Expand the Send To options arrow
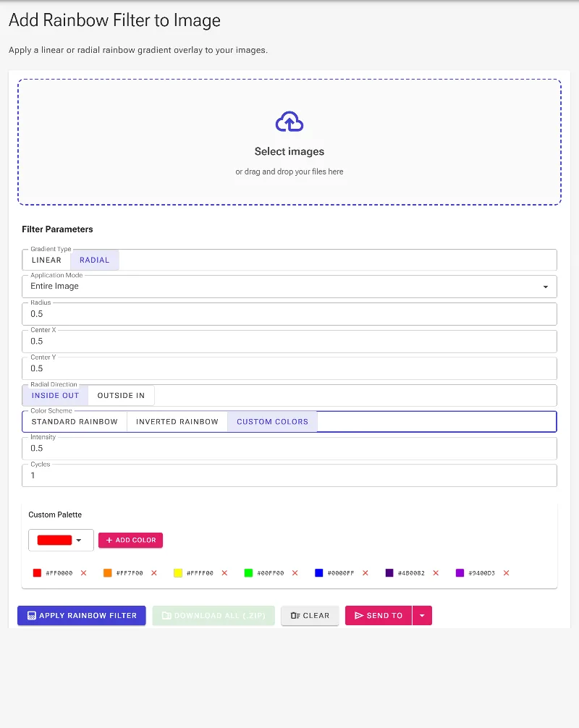 [422, 616]
